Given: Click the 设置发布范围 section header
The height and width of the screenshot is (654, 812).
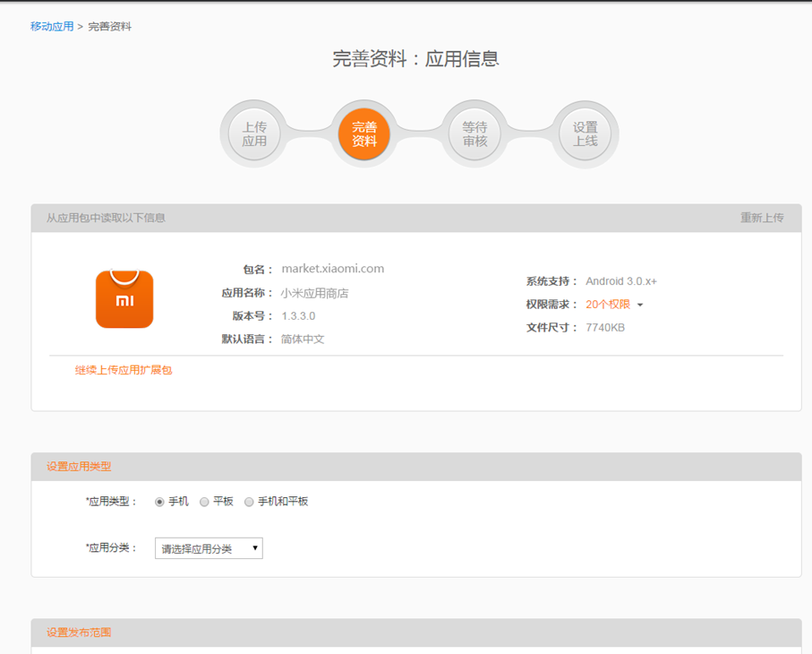Looking at the screenshot, I should coord(79,632).
